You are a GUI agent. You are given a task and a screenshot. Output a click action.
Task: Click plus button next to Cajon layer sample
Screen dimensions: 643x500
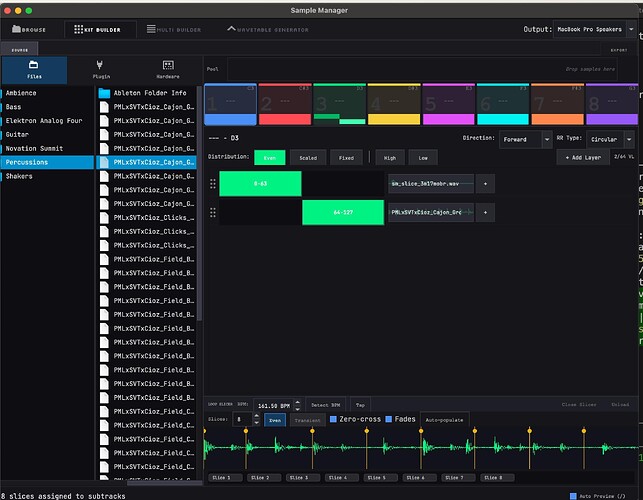[485, 212]
